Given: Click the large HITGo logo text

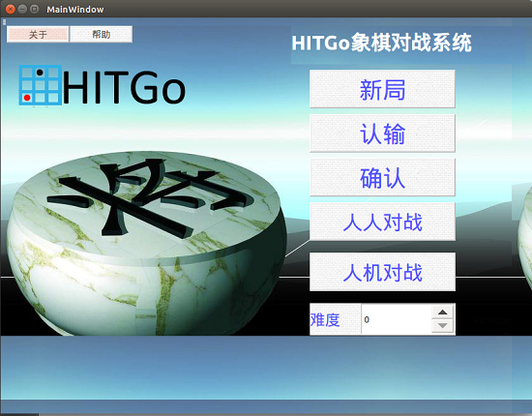Looking at the screenshot, I should (x=124, y=87).
